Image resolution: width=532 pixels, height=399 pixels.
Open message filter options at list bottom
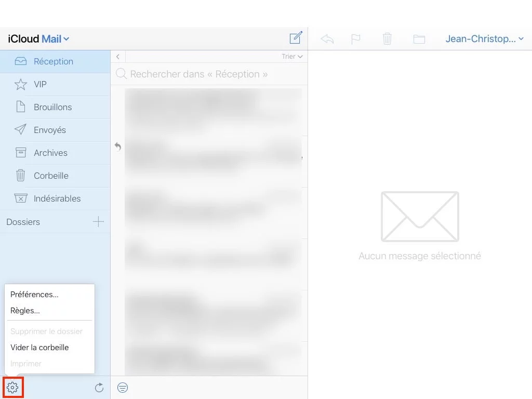[123, 388]
